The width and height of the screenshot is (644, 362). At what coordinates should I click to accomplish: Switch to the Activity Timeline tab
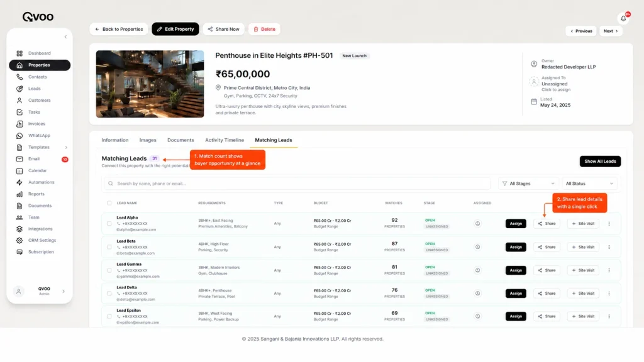(x=225, y=140)
